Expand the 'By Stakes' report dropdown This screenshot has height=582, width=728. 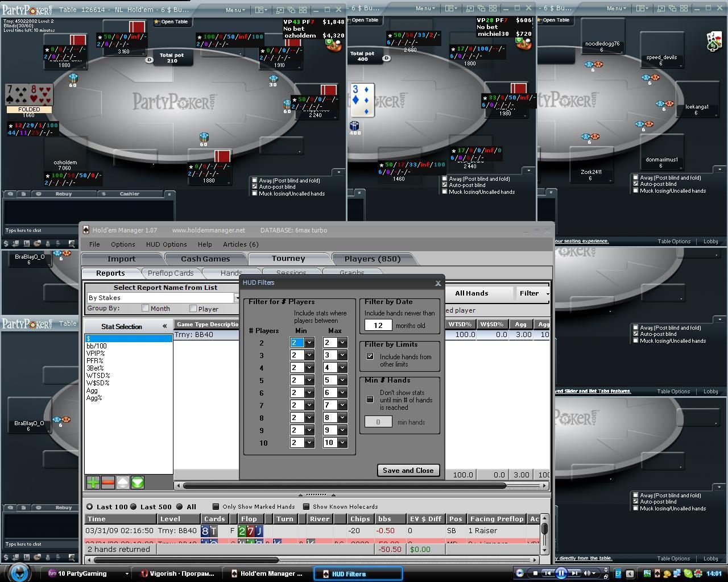pyautogui.click(x=237, y=298)
